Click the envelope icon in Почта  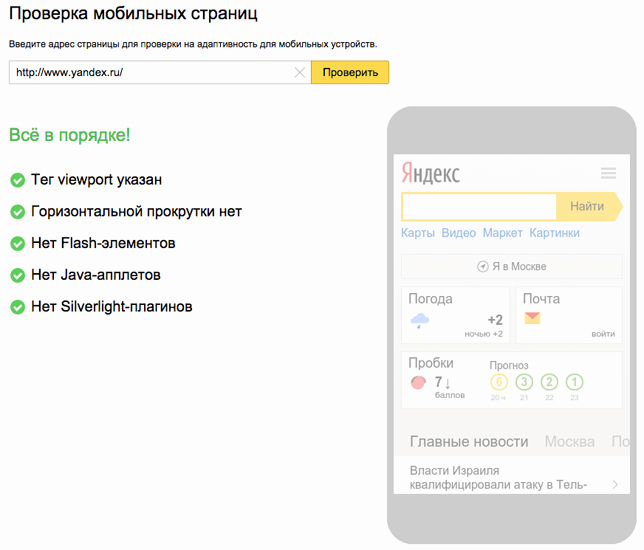pos(532,318)
